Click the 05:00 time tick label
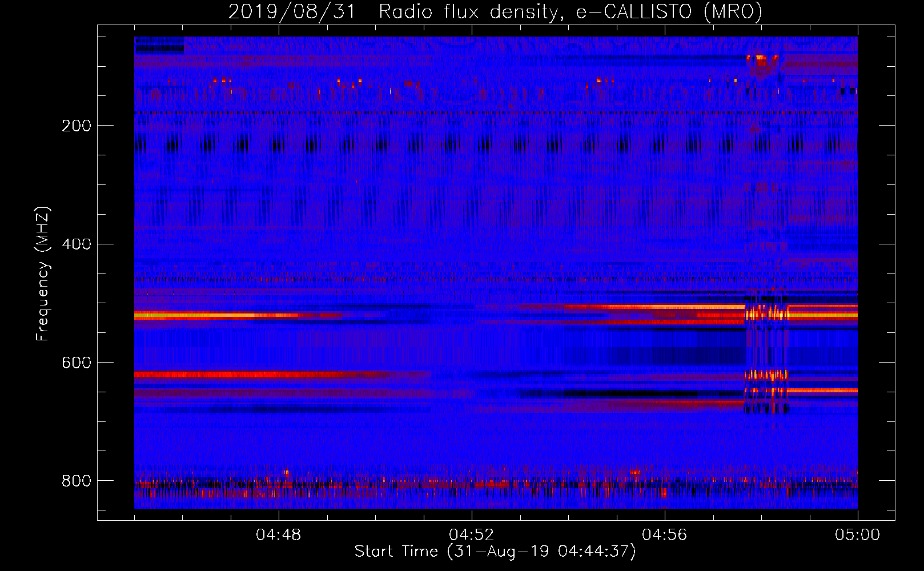The width and height of the screenshot is (924, 571). 857,535
